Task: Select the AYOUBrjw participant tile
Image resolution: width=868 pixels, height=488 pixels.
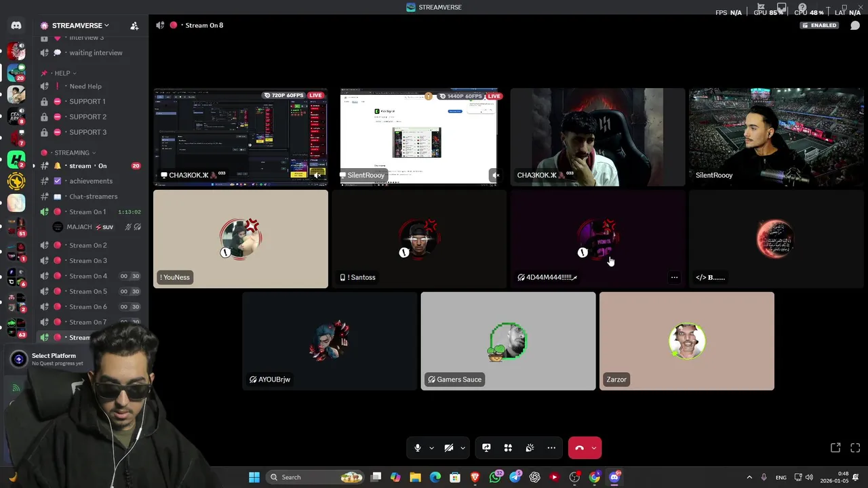Action: click(330, 341)
